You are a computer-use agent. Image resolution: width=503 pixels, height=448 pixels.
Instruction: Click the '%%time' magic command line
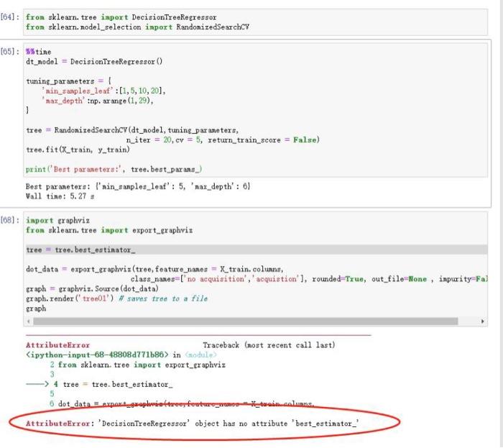[x=39, y=52]
